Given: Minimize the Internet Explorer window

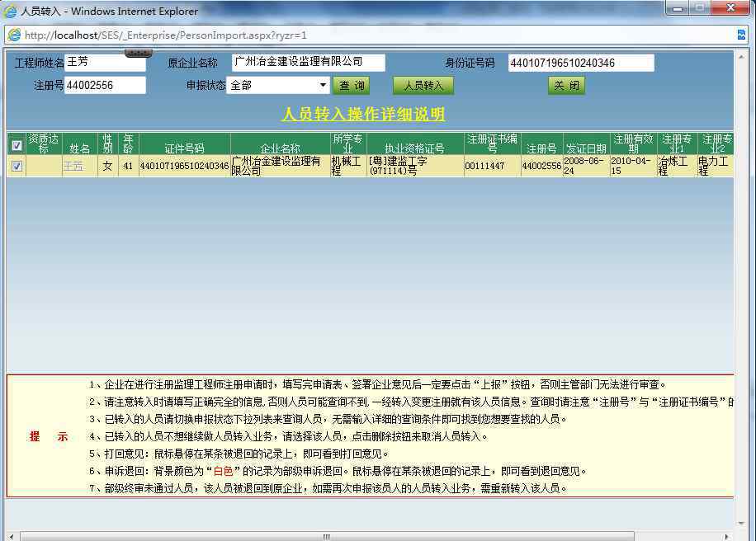Looking at the screenshot, I should click(x=678, y=9).
